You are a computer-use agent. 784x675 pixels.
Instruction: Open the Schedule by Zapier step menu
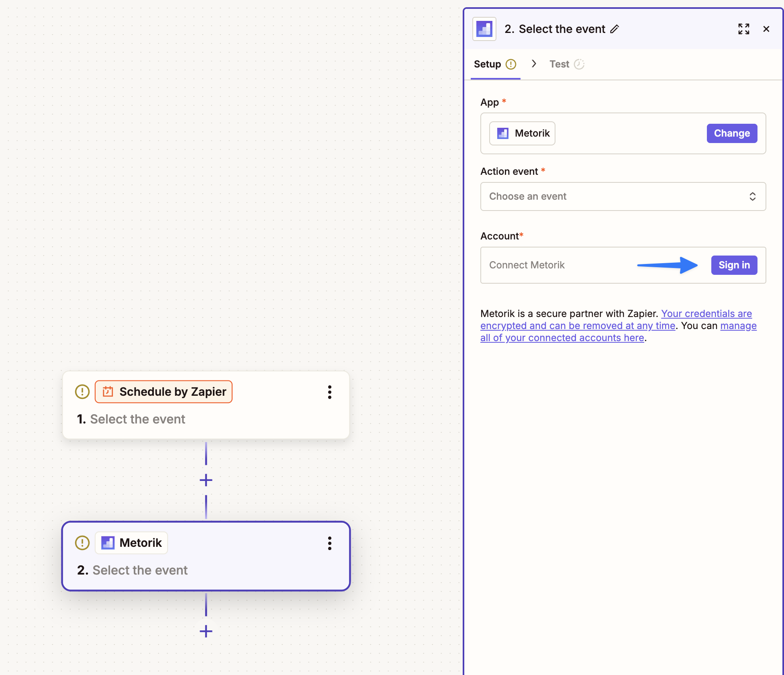coord(330,392)
